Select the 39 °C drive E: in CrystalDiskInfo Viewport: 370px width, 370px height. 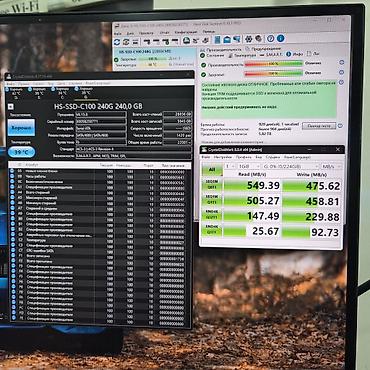point(38,92)
